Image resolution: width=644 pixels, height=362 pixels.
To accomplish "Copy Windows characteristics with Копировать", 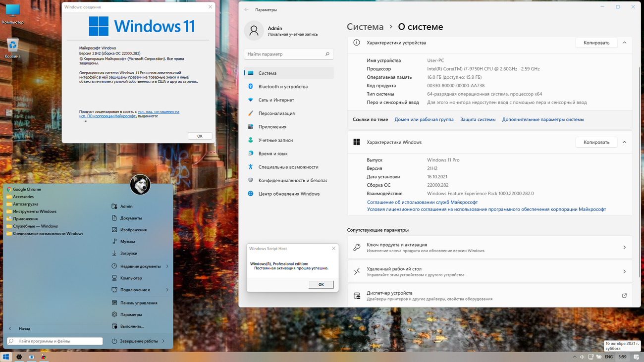I will [596, 142].
